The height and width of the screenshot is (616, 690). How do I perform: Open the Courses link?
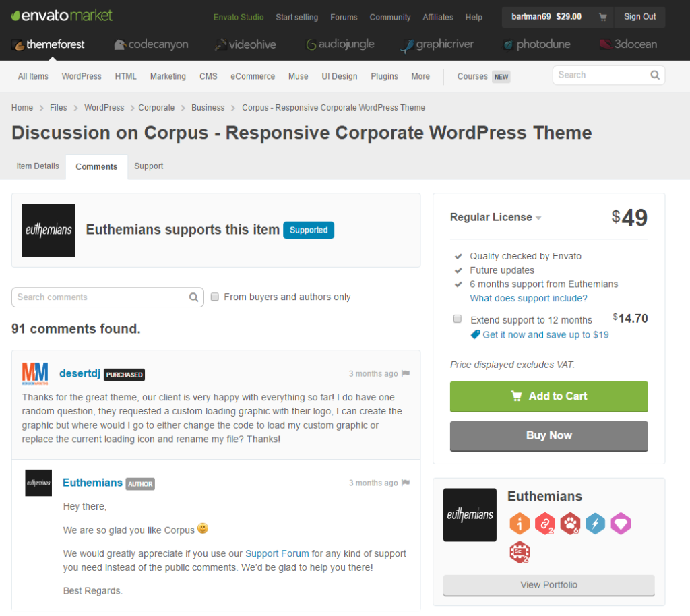(472, 77)
